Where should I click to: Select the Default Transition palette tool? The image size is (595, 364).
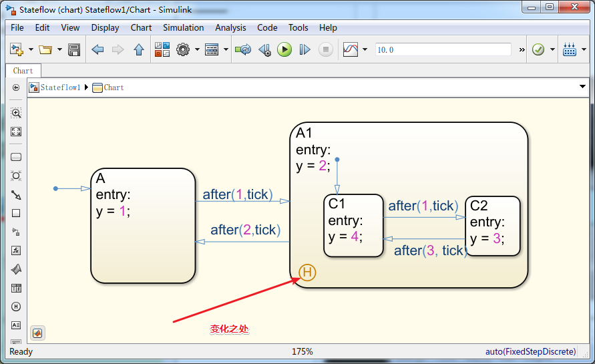(x=16, y=195)
